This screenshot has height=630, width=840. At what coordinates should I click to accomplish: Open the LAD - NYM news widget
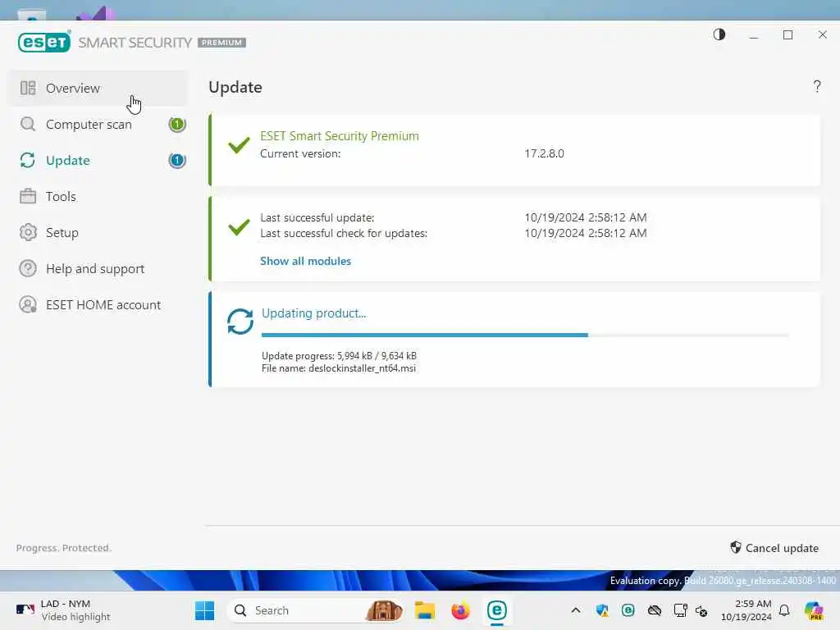coord(63,610)
